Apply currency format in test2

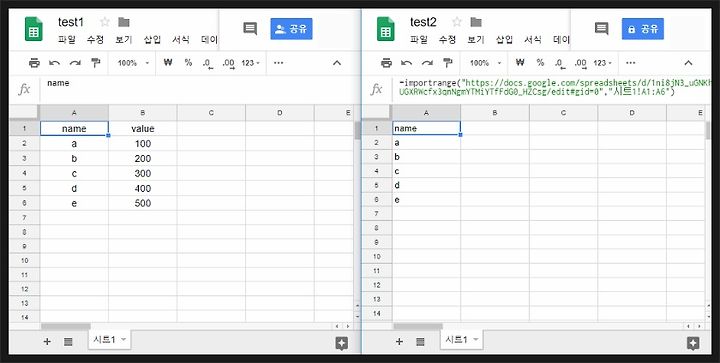(x=520, y=62)
